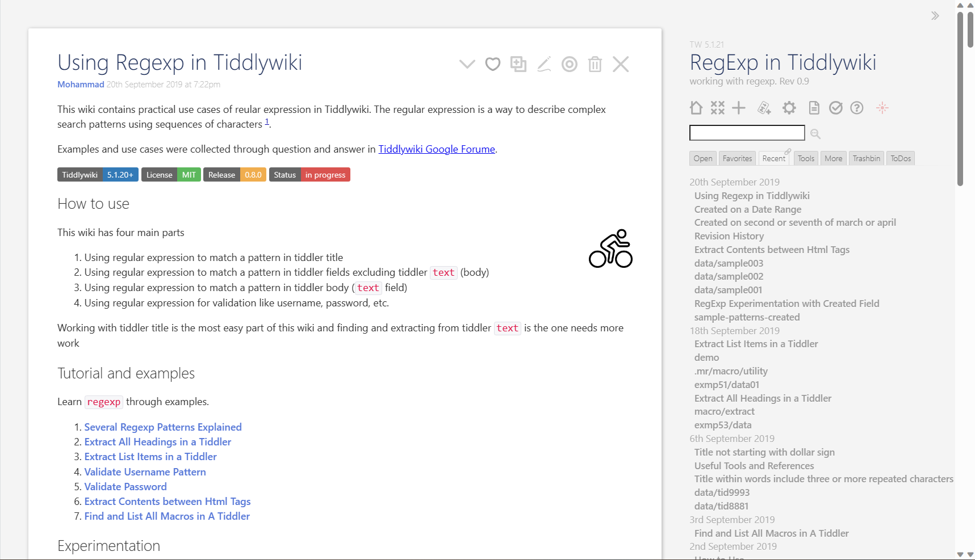The height and width of the screenshot is (560, 975).
Task: Click the checkmark circle save icon
Action: click(836, 108)
